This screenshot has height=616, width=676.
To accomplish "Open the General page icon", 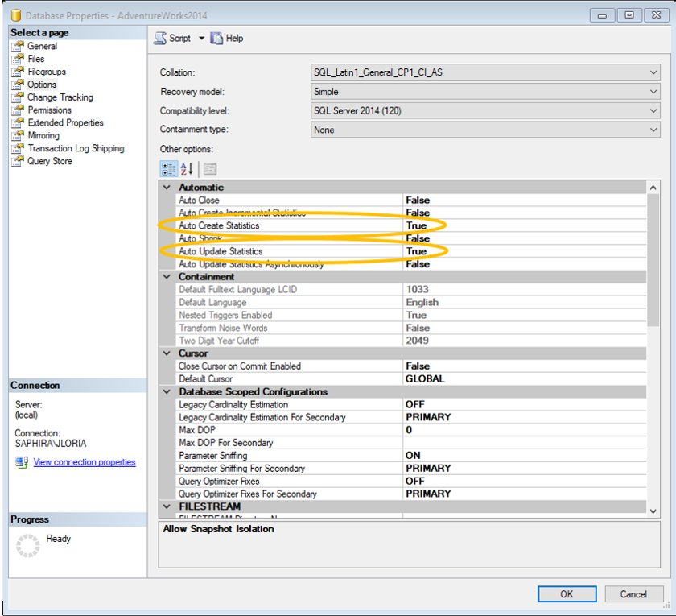I will (x=18, y=46).
